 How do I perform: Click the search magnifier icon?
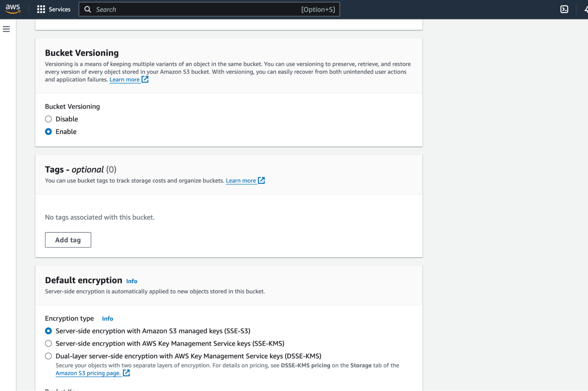click(x=88, y=9)
